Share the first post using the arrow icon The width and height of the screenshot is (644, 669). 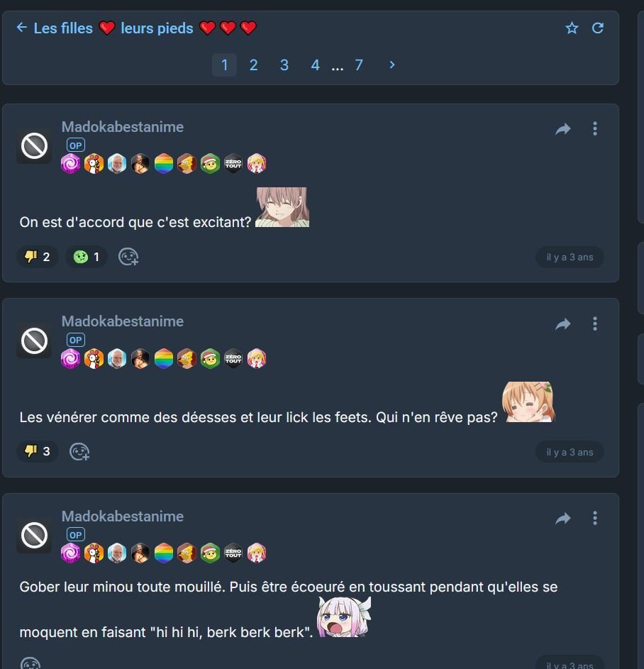563,129
